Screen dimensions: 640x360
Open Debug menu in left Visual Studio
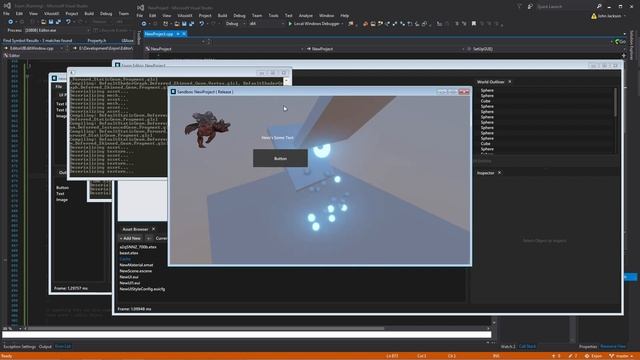click(106, 13)
